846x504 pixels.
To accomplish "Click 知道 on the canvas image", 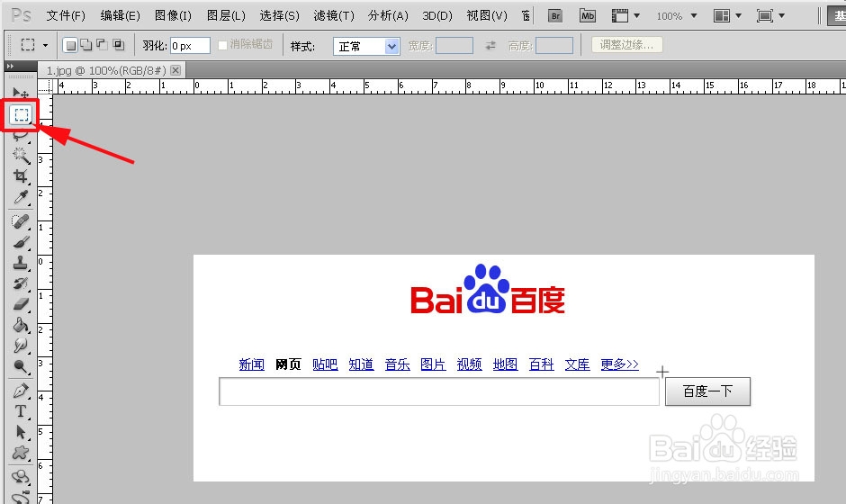I will (x=361, y=364).
